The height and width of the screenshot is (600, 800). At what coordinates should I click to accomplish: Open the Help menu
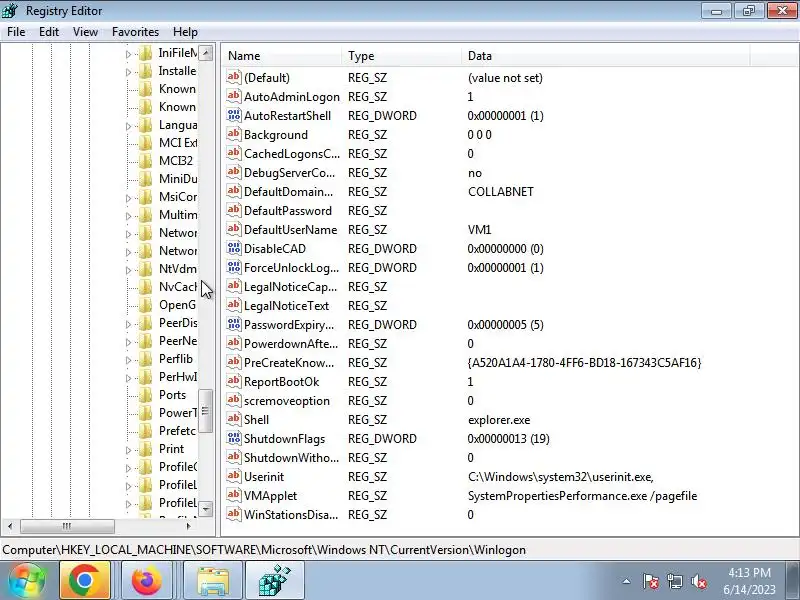coord(185,32)
